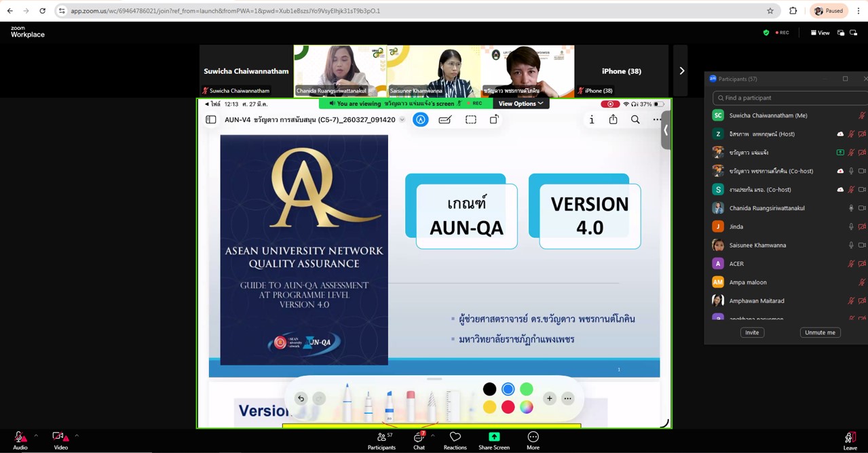This screenshot has height=453, width=868.
Task: Open the View Options dropdown
Action: tap(521, 104)
